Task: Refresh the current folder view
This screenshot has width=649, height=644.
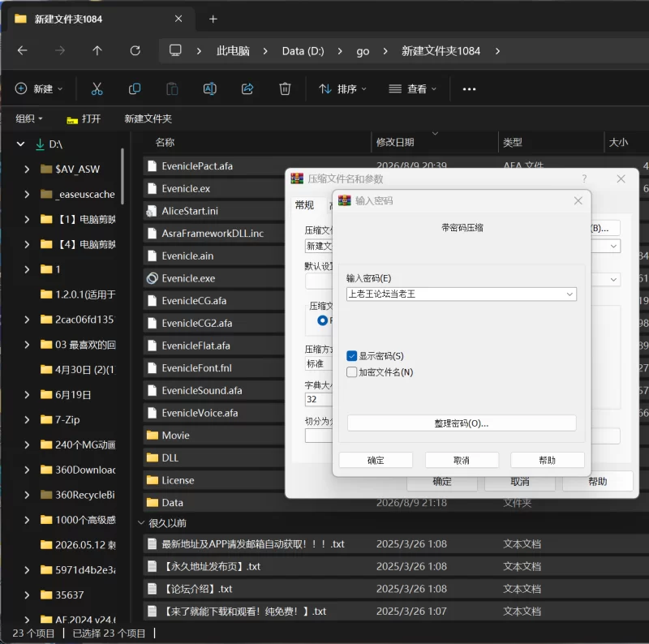Action: pos(135,50)
